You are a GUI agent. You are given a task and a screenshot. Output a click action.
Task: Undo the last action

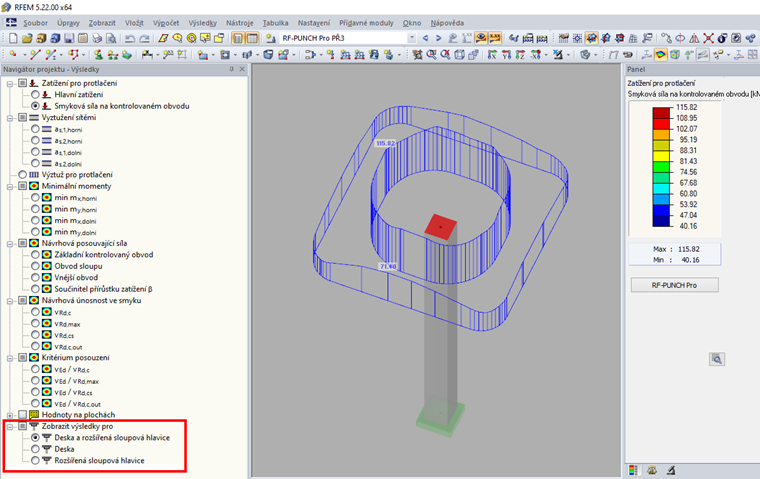(130, 38)
